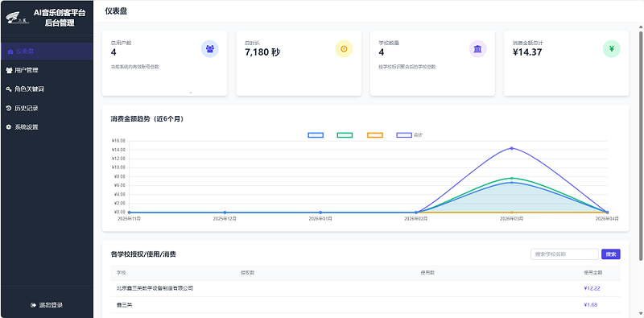This screenshot has height=318, width=644.
Task: Click the gauge icon beside 仪表盘
Action: pyautogui.click(x=10, y=52)
